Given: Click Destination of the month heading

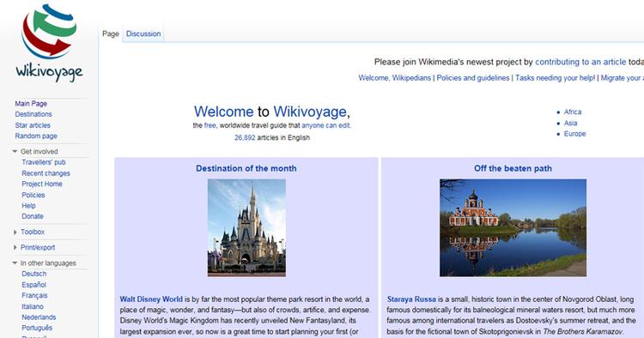Looking at the screenshot, I should (x=246, y=168).
